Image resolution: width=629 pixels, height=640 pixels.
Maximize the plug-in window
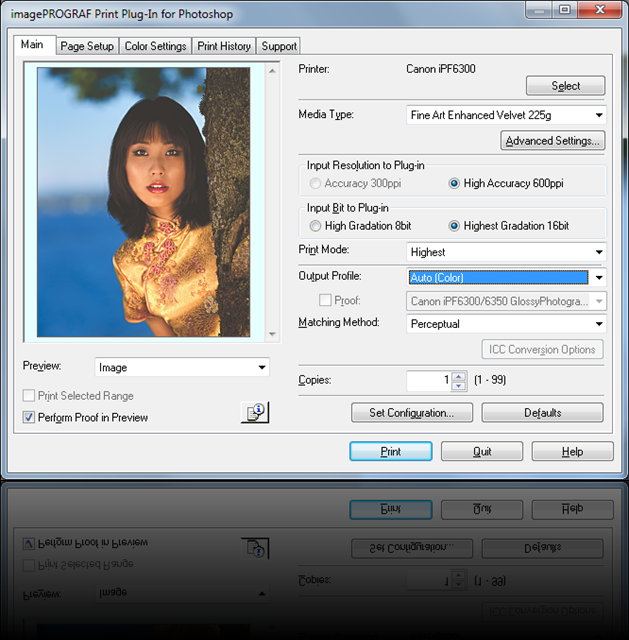565,9
